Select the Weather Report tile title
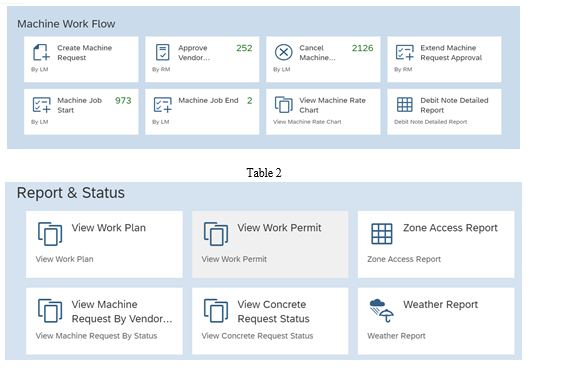The width and height of the screenshot is (576, 371). pos(440,305)
